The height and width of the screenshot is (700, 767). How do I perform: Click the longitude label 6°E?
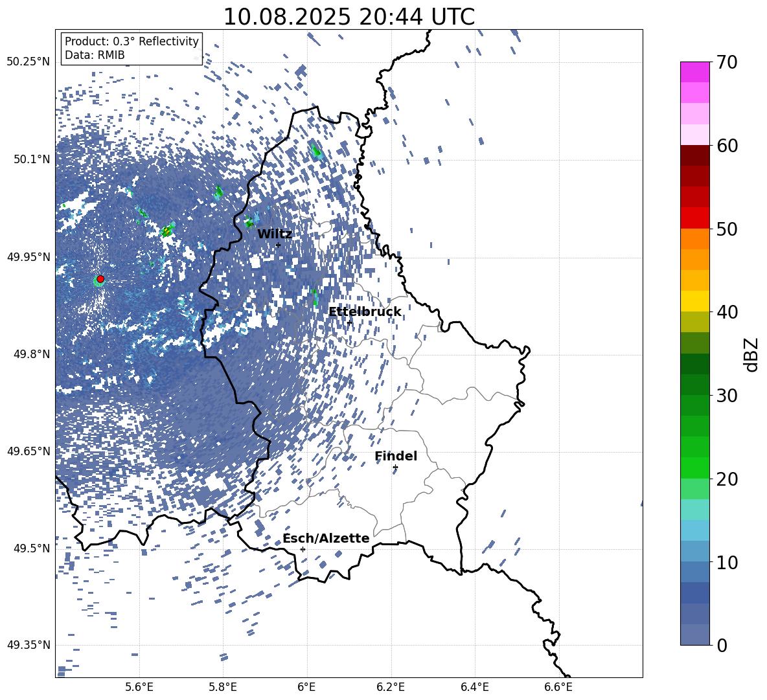(x=306, y=687)
